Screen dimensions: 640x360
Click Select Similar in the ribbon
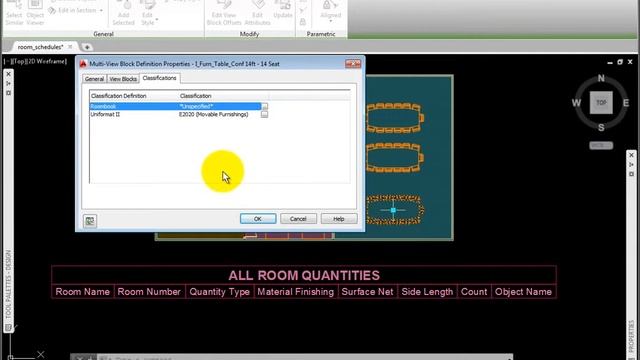pyautogui.click(x=14, y=13)
